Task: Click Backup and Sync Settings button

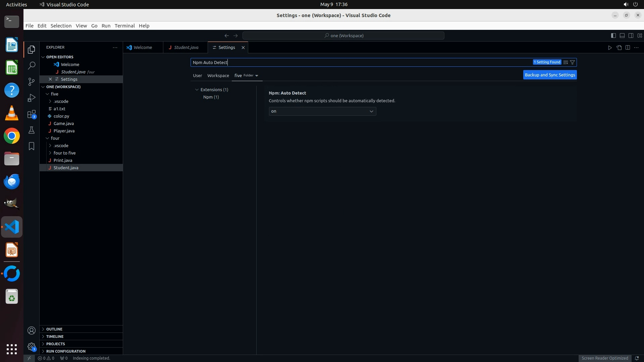Action: pyautogui.click(x=550, y=75)
